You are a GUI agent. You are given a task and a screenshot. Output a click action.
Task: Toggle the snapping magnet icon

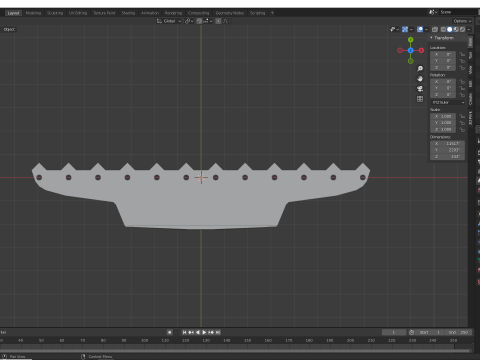coord(199,21)
